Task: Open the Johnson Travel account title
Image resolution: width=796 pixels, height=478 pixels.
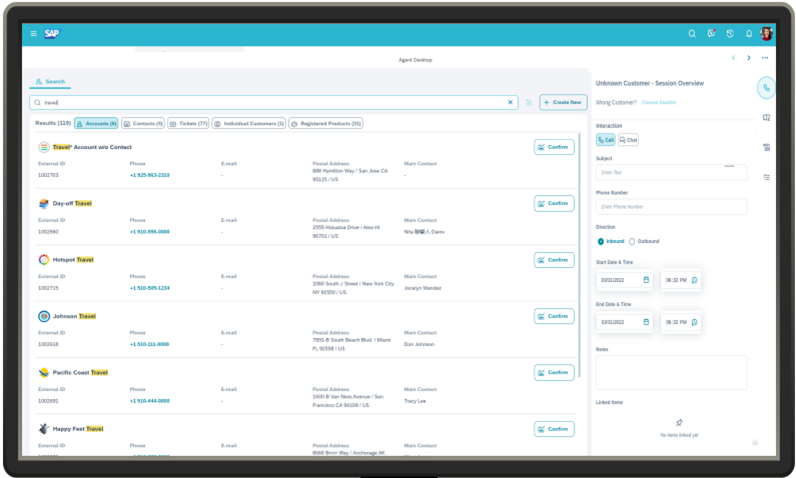Action: tap(75, 317)
